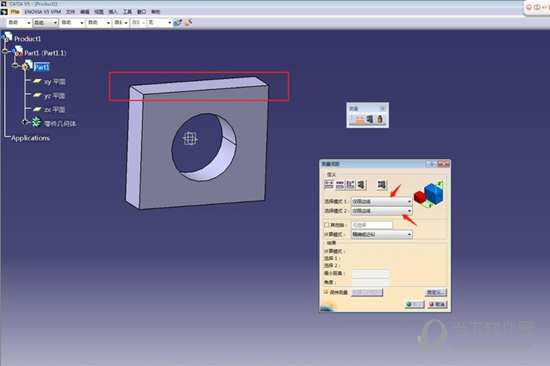Click the Customize button in the dialog

(x=436, y=292)
